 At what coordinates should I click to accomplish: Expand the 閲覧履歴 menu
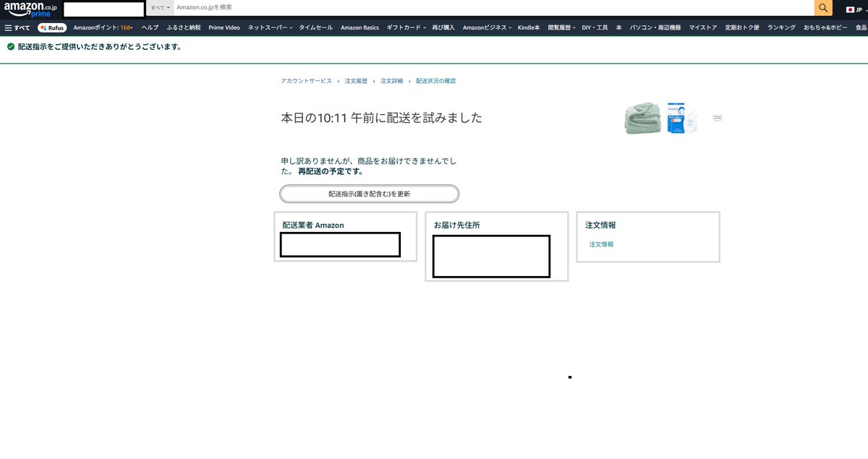(561, 27)
